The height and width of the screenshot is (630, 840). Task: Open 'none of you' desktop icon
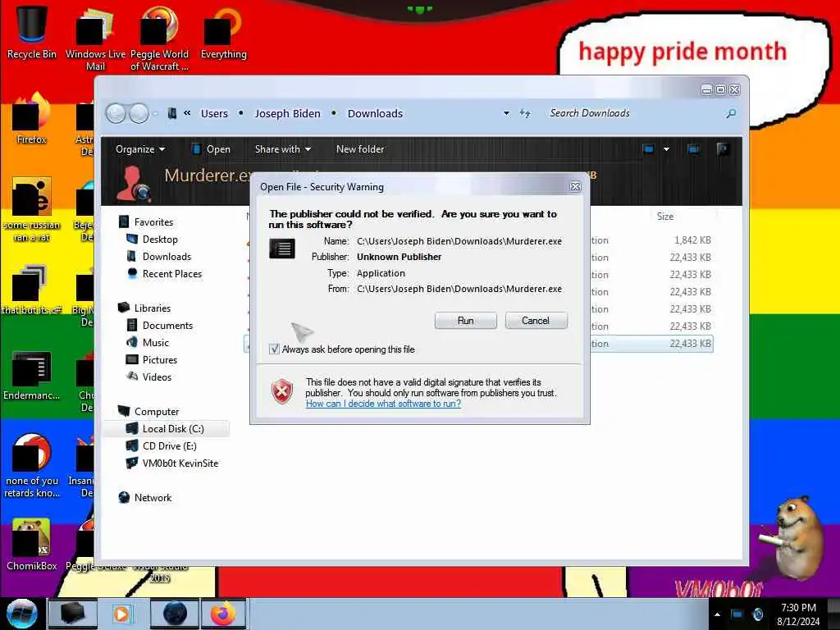pos(32,466)
